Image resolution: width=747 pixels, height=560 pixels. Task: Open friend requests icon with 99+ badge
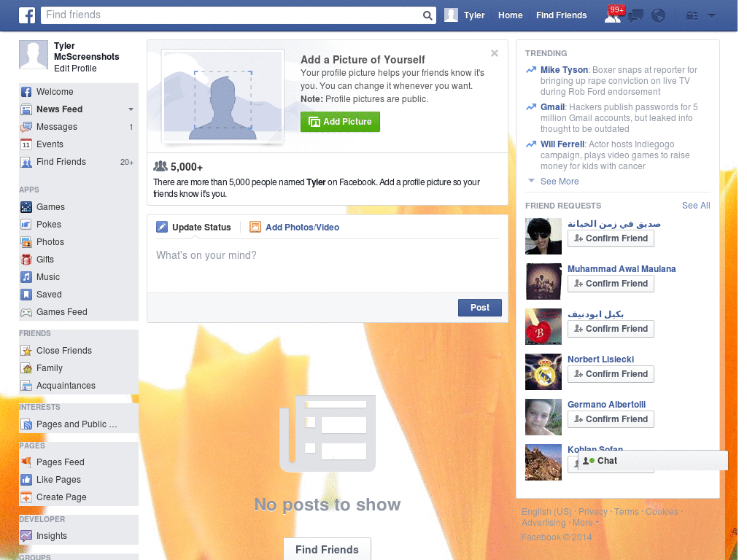click(x=613, y=15)
